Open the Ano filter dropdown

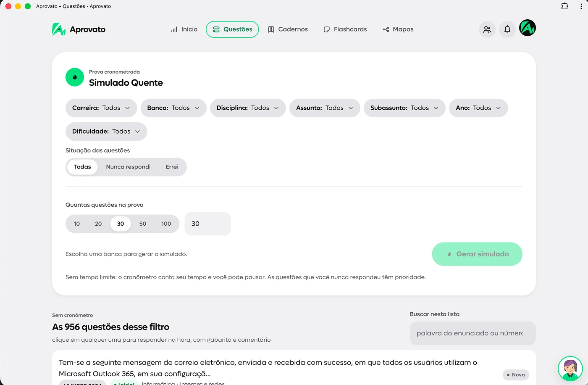(x=478, y=108)
